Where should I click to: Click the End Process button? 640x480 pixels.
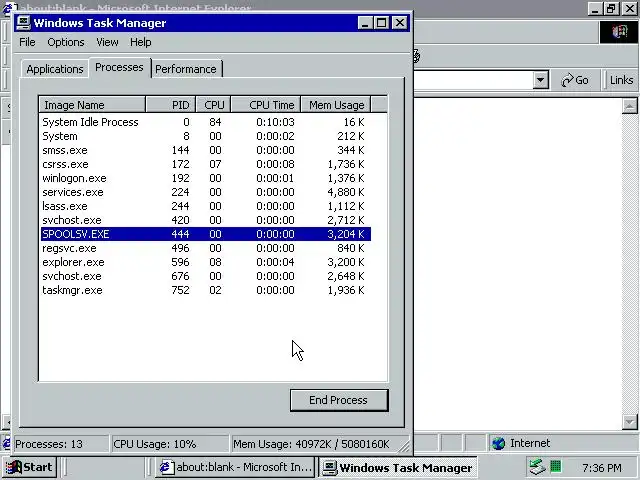339,400
